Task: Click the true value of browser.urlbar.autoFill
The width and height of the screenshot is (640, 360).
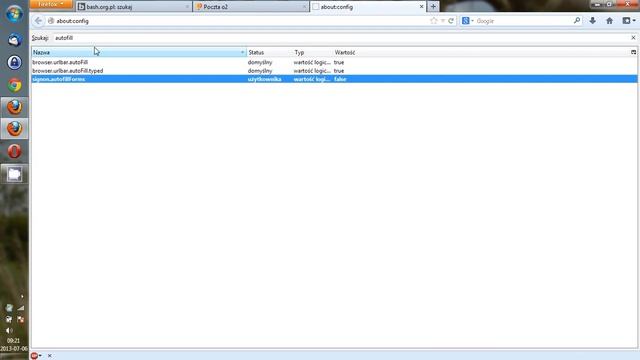Action: (339, 62)
